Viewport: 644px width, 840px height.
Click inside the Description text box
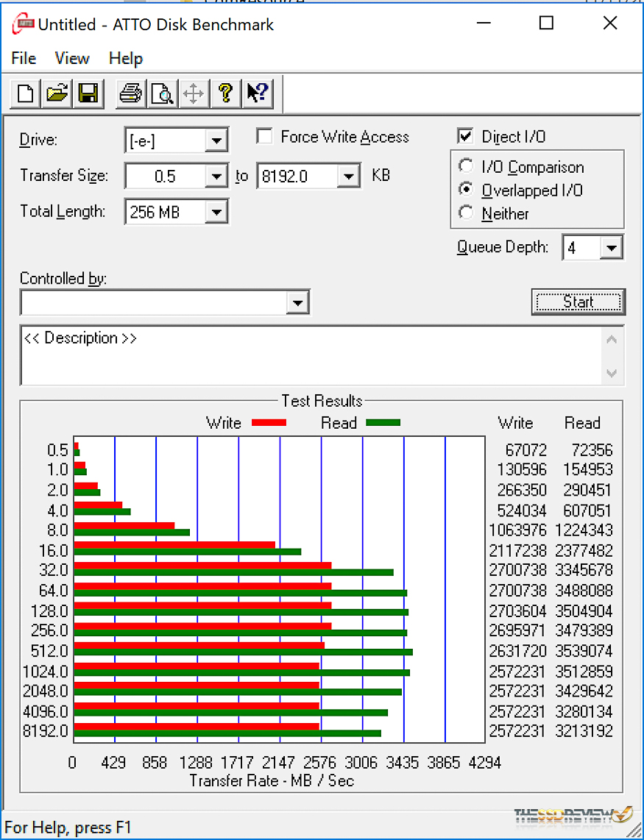click(311, 355)
